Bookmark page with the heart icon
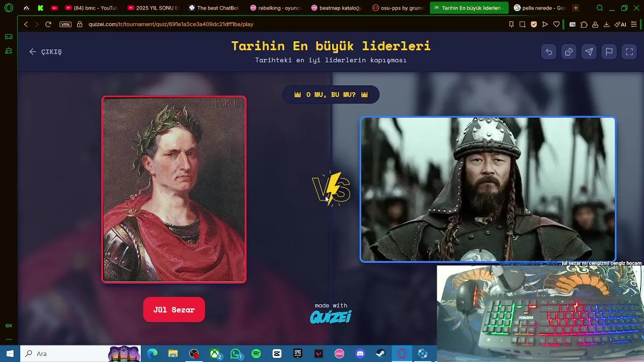644x362 pixels. [x=556, y=24]
